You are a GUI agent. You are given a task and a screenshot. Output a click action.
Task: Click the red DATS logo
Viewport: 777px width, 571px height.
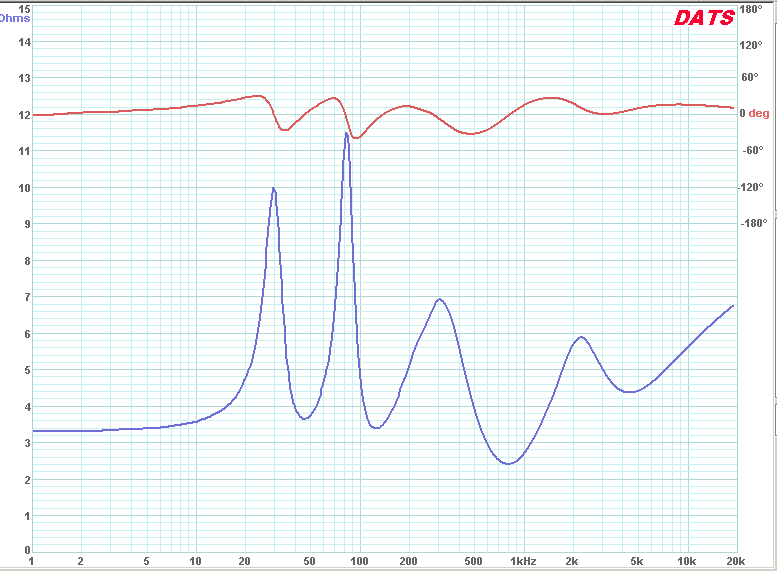[704, 18]
